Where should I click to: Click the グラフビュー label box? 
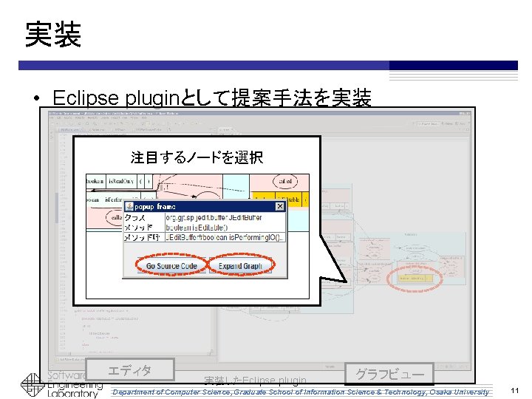click(x=389, y=374)
